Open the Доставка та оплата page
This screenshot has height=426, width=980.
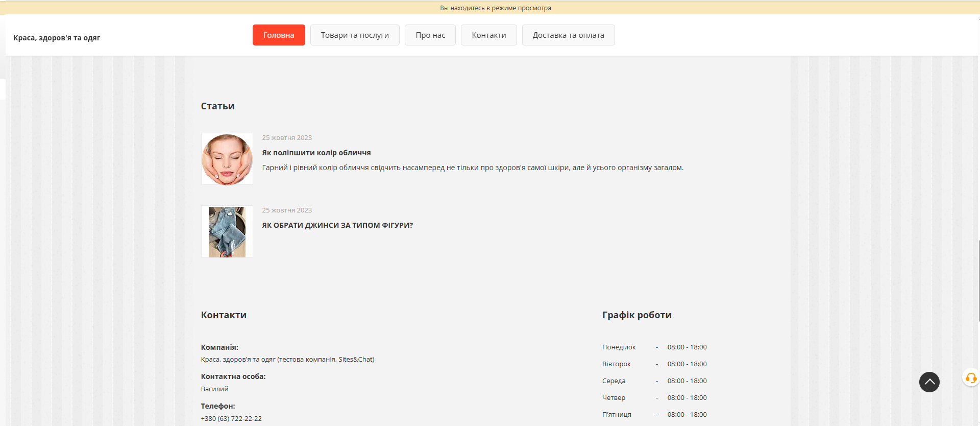[568, 35]
